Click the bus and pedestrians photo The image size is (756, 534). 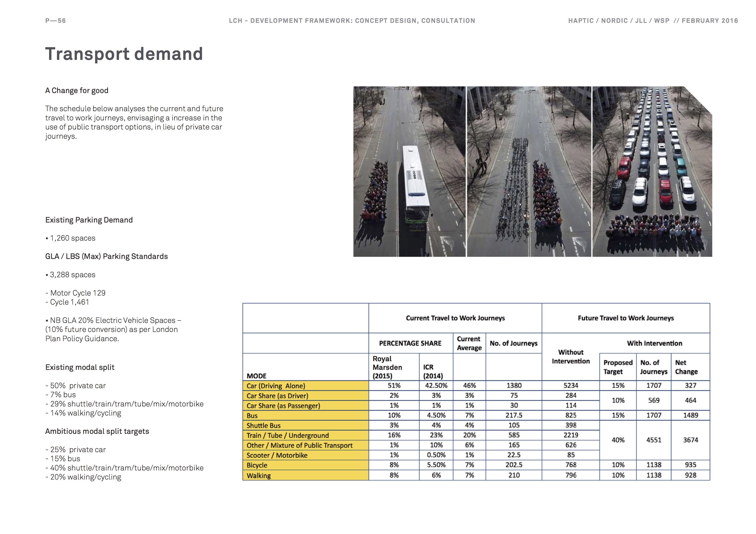click(409, 171)
